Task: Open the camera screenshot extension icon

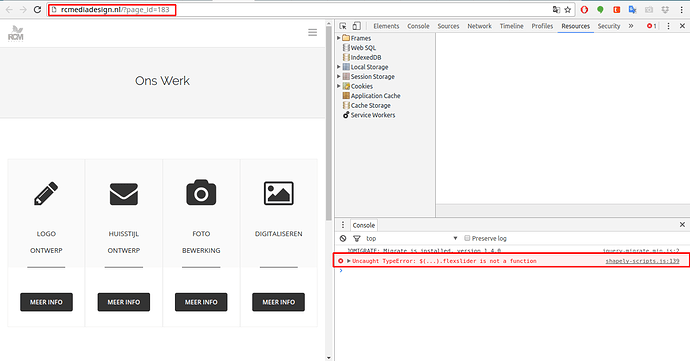Action: 649,9
